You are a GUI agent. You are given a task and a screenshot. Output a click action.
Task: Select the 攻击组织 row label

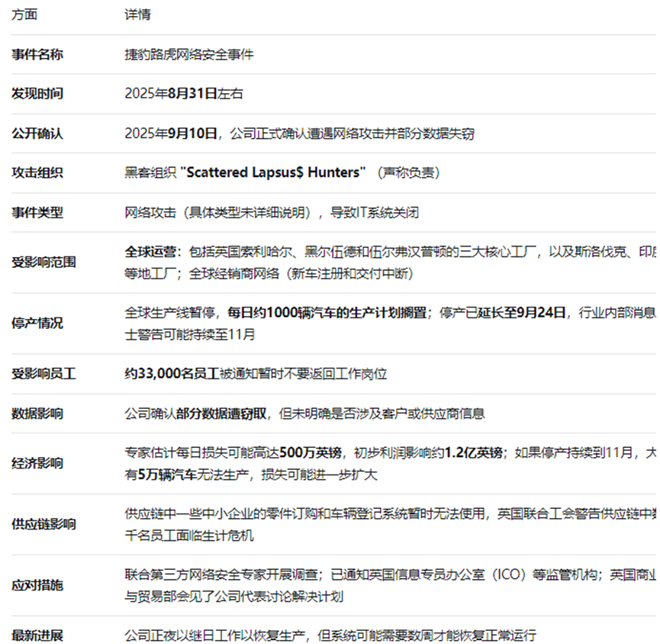[x=37, y=172]
